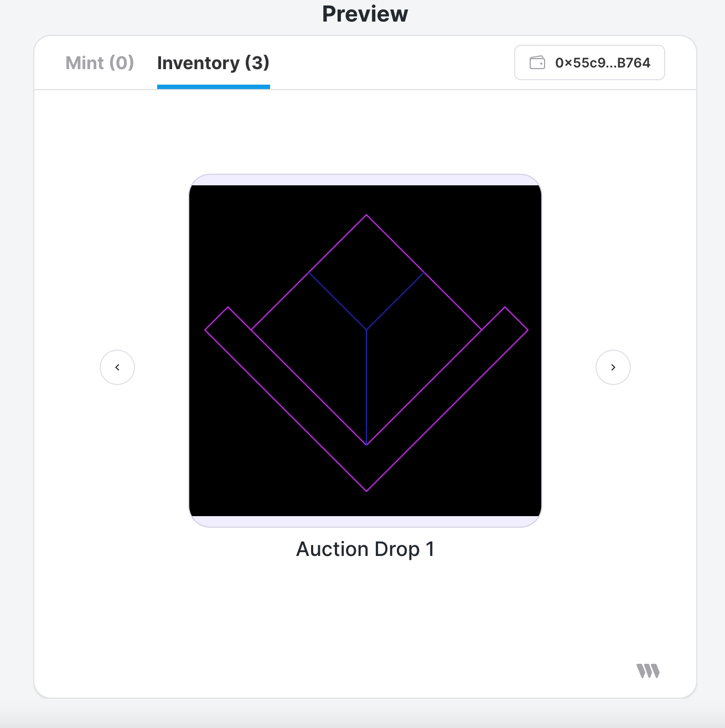Select the Inventory (3) tab
725x728 pixels.
point(213,63)
